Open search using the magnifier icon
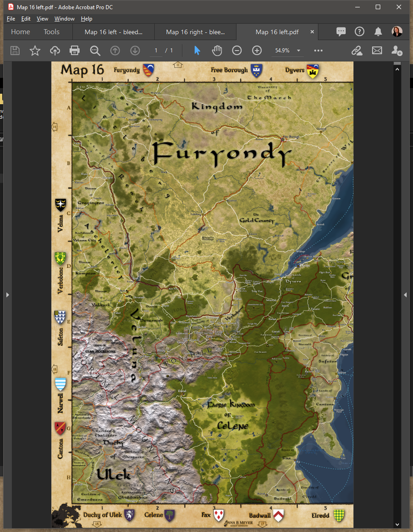This screenshot has width=413, height=532. click(95, 50)
